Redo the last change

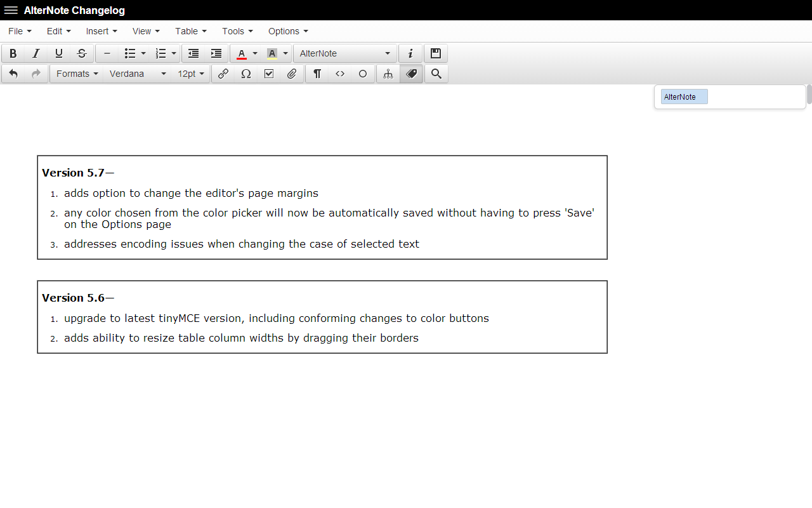click(x=36, y=74)
